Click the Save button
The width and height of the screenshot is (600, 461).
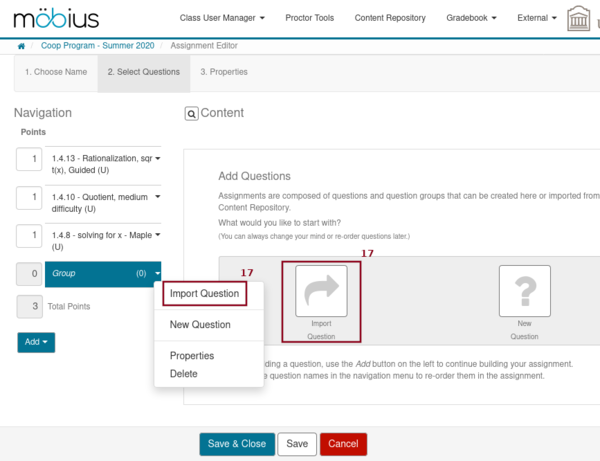[x=297, y=444]
